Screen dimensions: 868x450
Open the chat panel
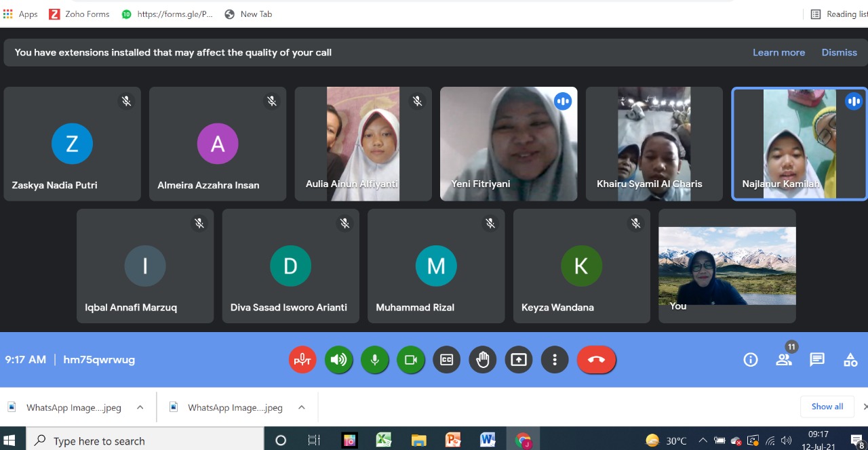817,360
